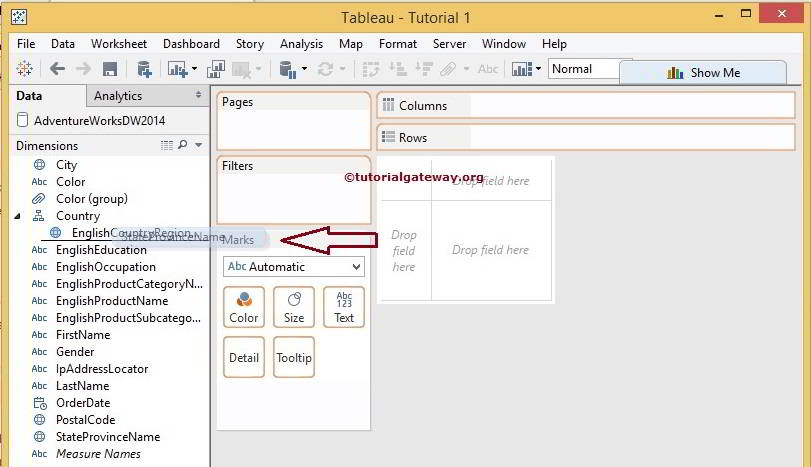Viewport: 811px width, 467px height.
Task: Select the Measure Names field
Action: tap(98, 454)
